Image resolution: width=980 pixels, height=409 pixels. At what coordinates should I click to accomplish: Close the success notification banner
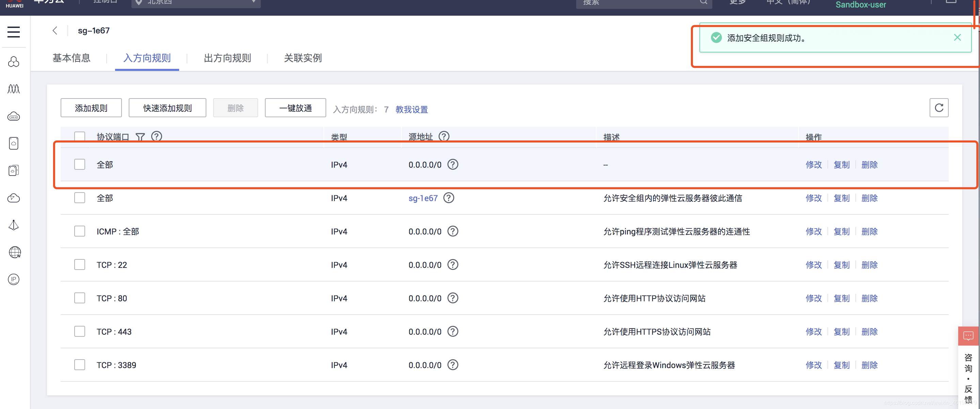point(957,37)
